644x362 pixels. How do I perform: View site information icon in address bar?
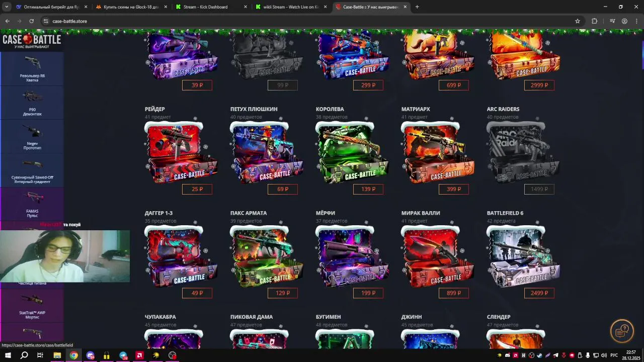(x=46, y=21)
